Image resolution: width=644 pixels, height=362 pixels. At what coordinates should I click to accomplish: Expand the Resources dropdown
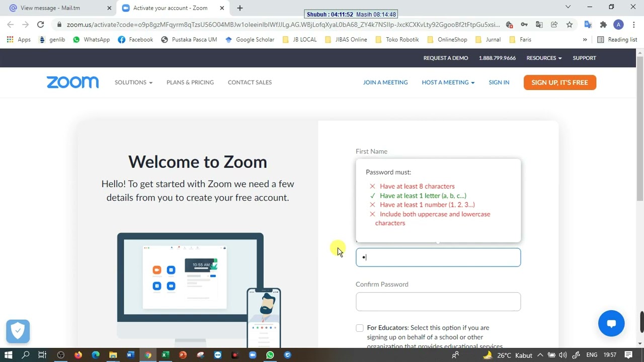click(x=544, y=58)
